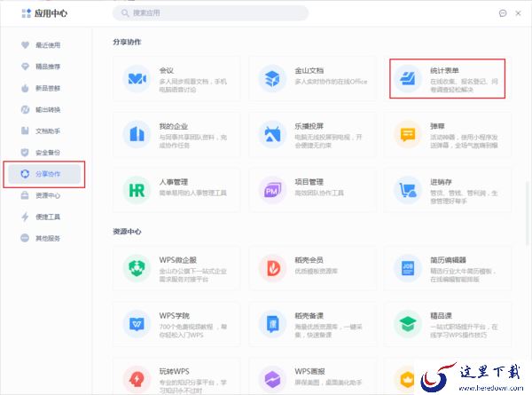
Task: Open the 玩转WPS red icon
Action: click(137, 379)
